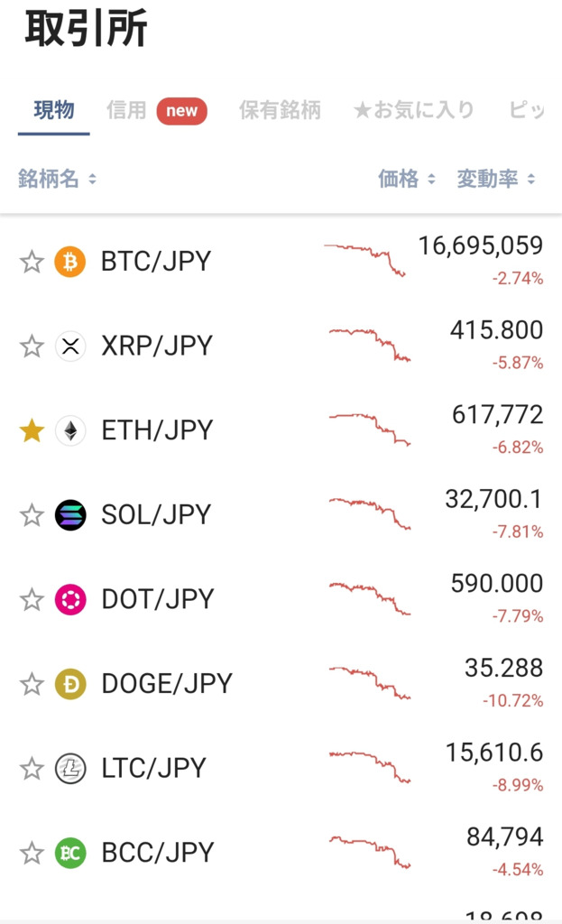Image resolution: width=562 pixels, height=924 pixels.
Task: Toggle the favorite star for DOGE/JPY
Action: (32, 684)
